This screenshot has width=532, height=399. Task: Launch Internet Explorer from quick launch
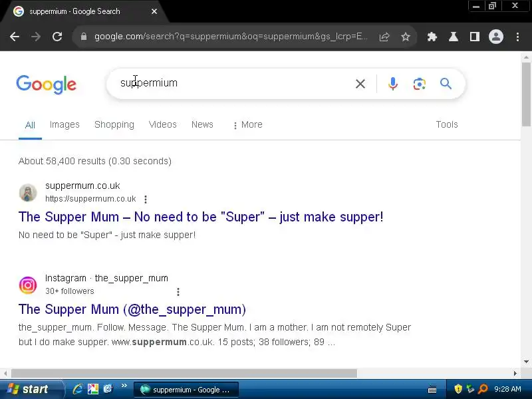tap(78, 389)
